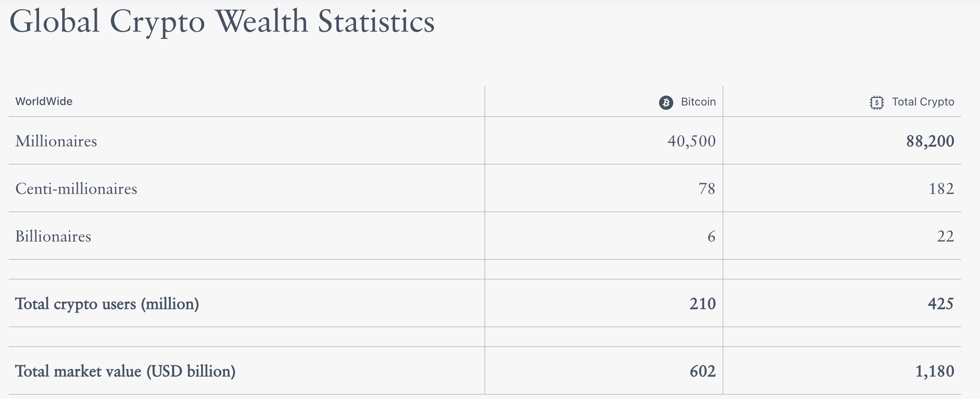Click the Total Crypto millionaires value 88,200
Viewport: 980px width, 399px height.
[x=930, y=141]
